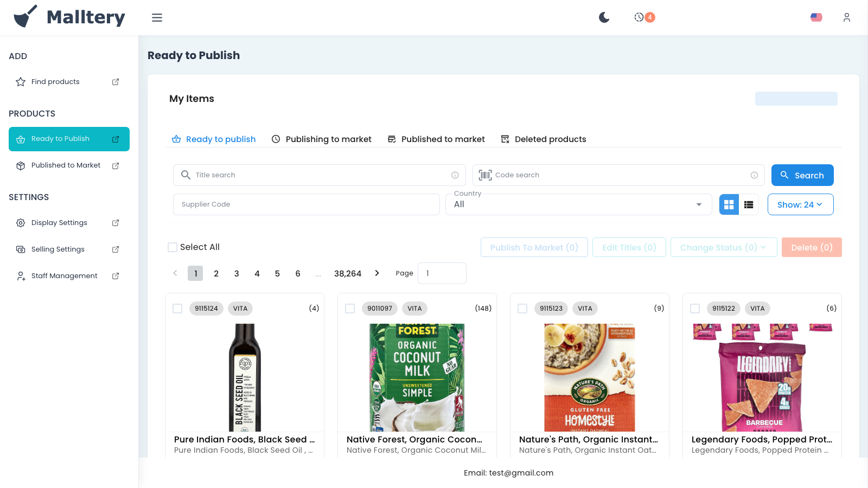
Task: Focus the Code search field
Action: 618,175
